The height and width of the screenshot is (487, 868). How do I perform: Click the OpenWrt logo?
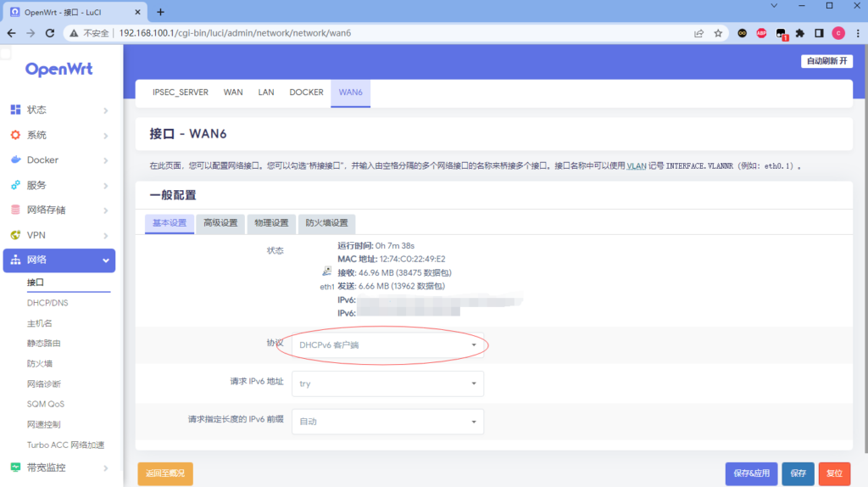click(x=59, y=70)
